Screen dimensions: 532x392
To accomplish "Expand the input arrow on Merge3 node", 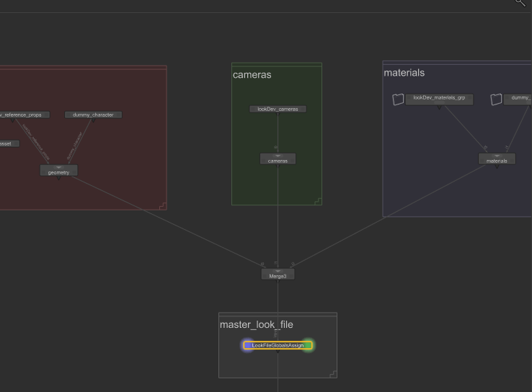I will pos(278,271).
